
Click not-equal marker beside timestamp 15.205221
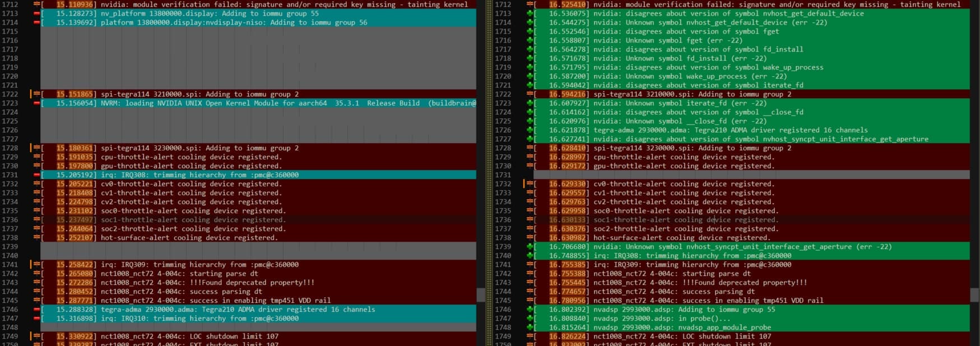[36, 184]
